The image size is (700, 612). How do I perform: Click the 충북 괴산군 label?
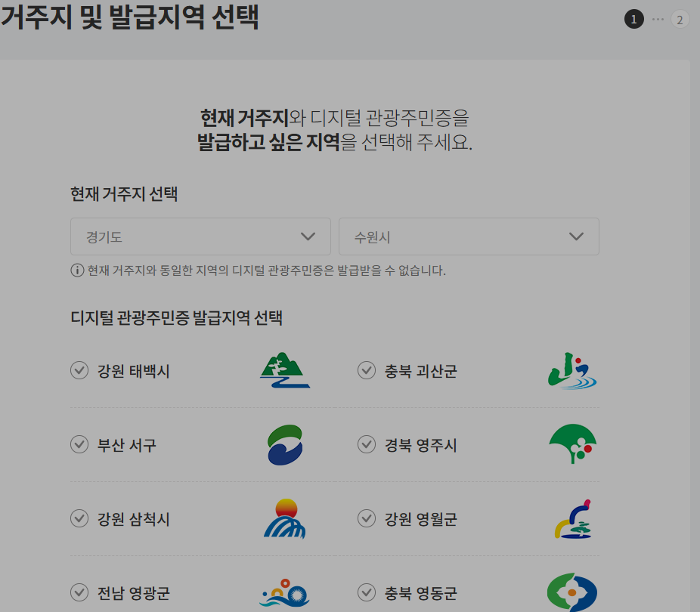421,371
